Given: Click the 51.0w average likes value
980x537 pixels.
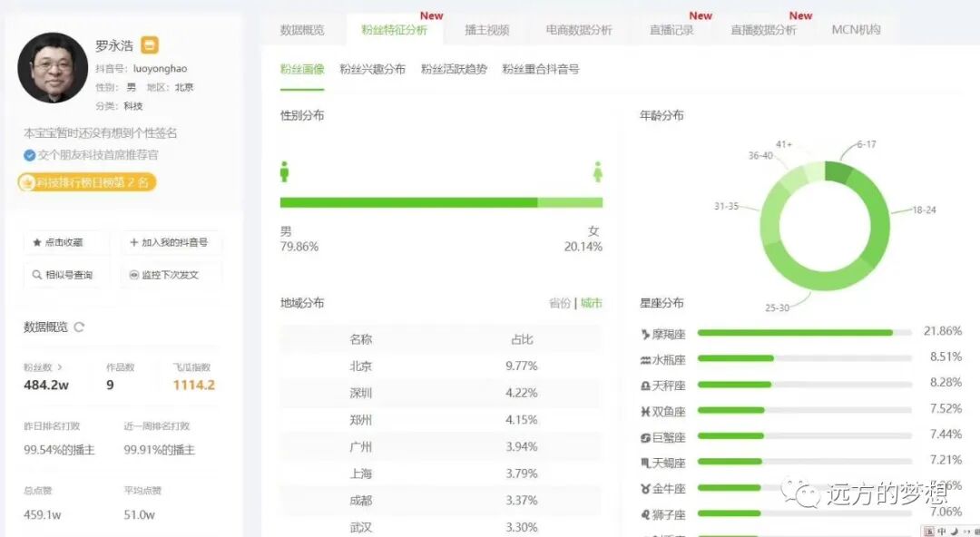Looking at the screenshot, I should (140, 515).
